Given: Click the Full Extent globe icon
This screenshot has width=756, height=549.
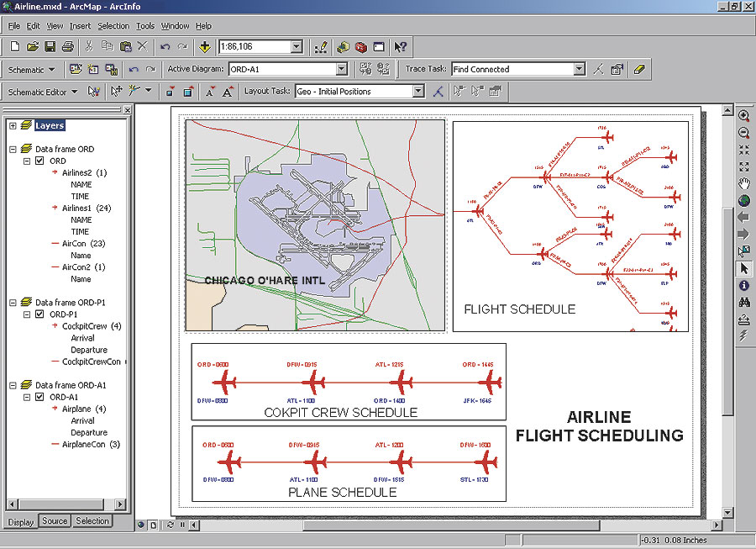Looking at the screenshot, I should click(x=743, y=200).
